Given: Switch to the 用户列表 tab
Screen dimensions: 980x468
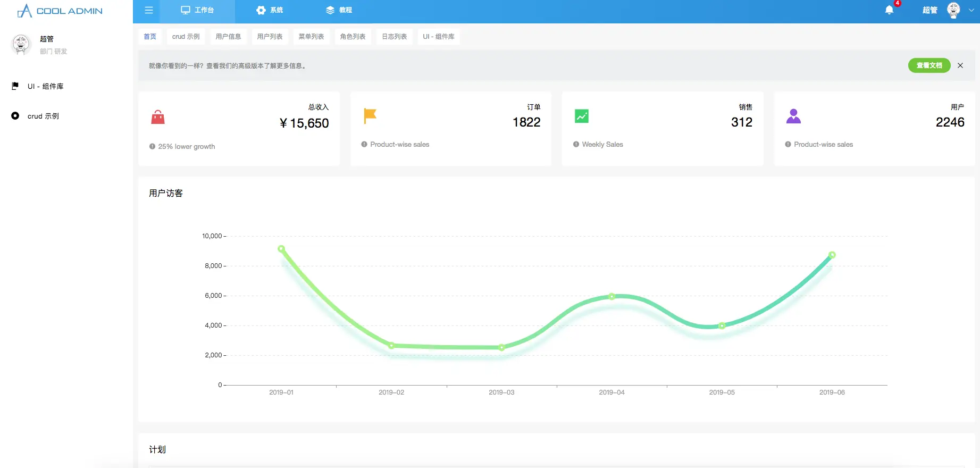Looking at the screenshot, I should tap(270, 37).
